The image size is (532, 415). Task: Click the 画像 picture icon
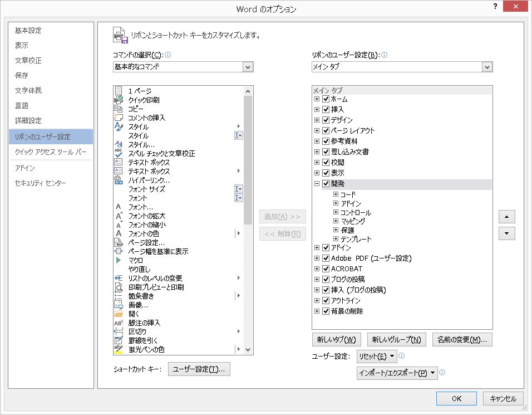coord(119,305)
